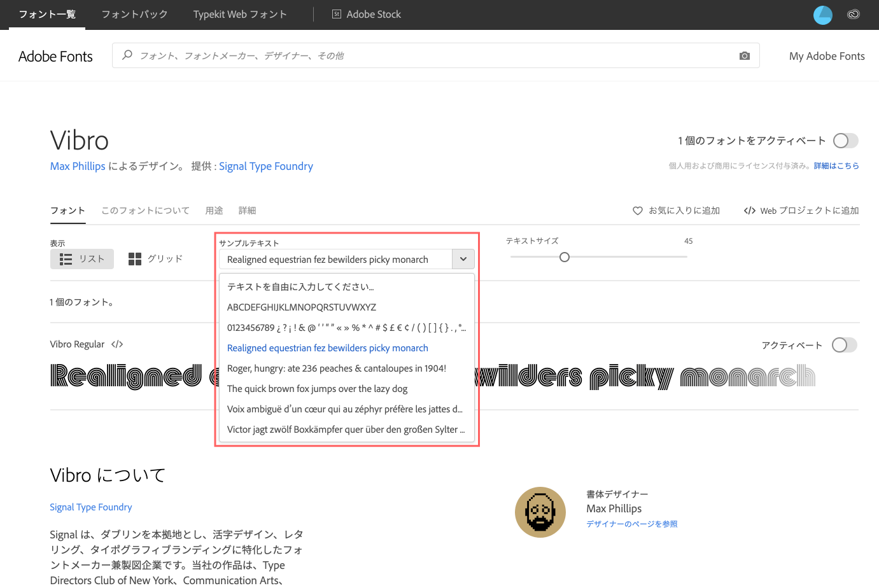
Task: Click Max Phillips designer portrait thumbnail
Action: pyautogui.click(x=540, y=512)
